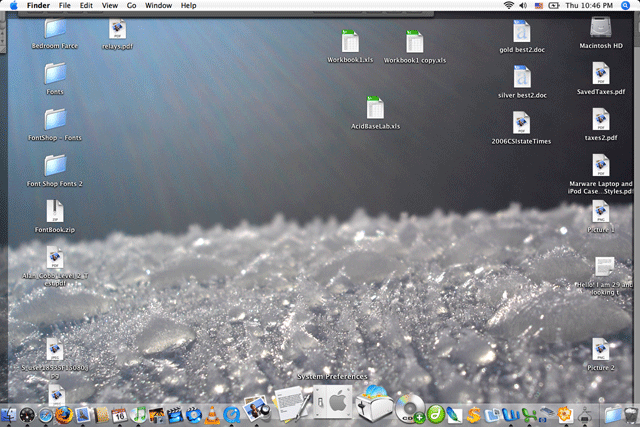Open the Window menu
The width and height of the screenshot is (640, 427).
tap(158, 5)
